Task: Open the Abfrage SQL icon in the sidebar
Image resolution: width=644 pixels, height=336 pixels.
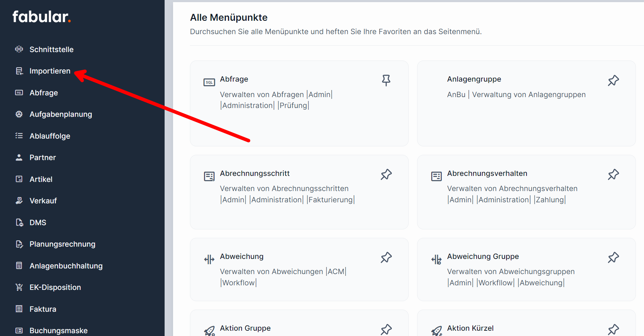Action: pos(19,93)
